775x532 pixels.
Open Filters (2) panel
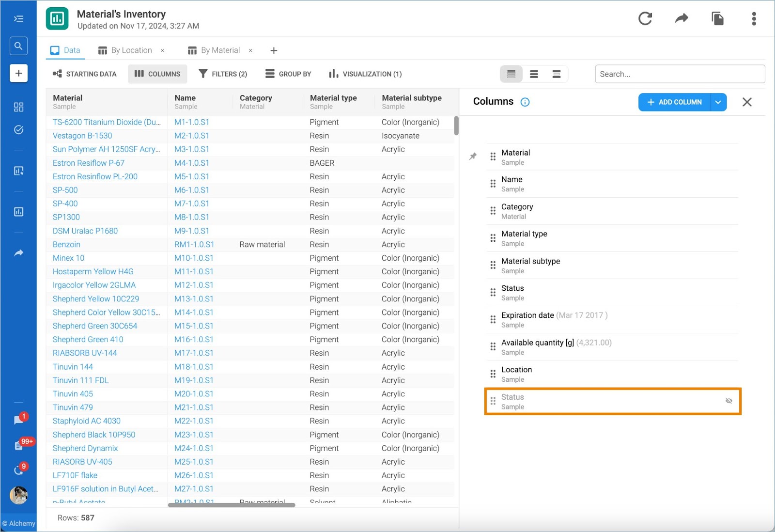click(223, 74)
